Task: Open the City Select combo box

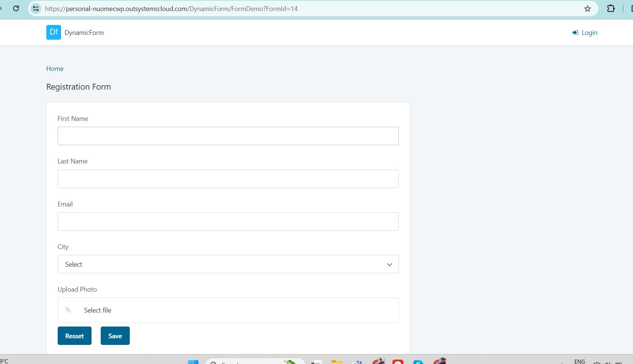Action: point(228,264)
